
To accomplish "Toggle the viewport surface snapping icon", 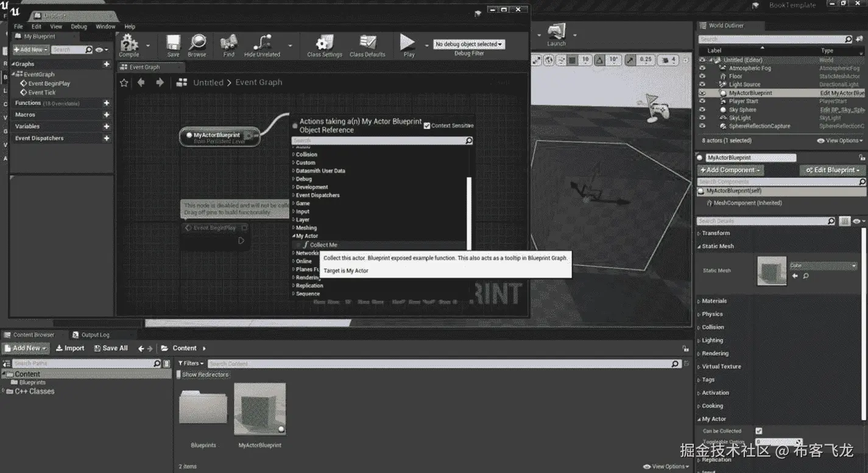I will click(x=561, y=60).
